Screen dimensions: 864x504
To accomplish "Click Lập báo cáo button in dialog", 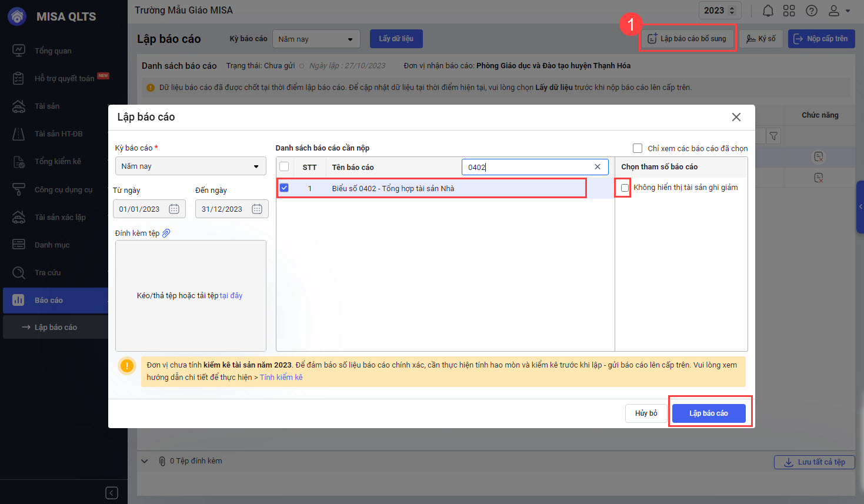I will (709, 413).
